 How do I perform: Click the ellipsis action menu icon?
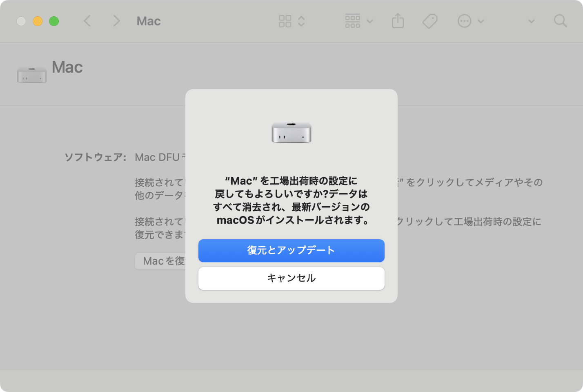pos(465,21)
